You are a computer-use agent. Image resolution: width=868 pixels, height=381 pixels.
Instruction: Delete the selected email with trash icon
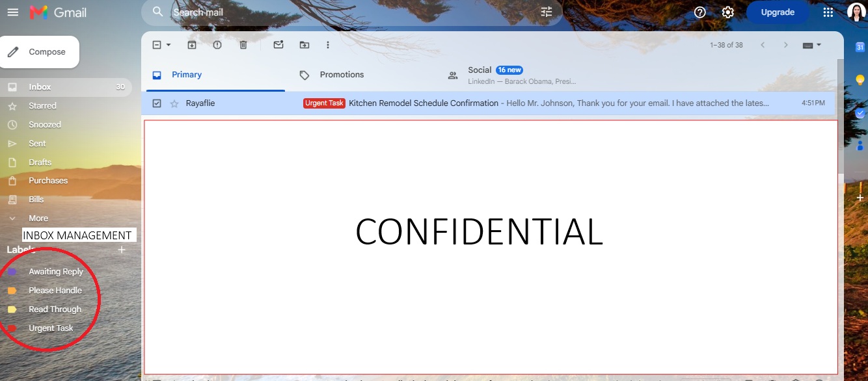[243, 45]
